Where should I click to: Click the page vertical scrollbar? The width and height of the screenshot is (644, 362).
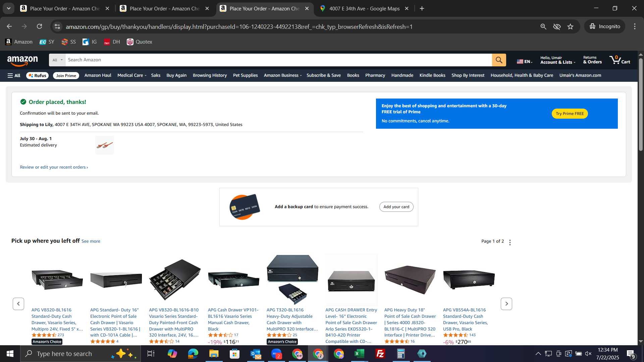pos(641,104)
